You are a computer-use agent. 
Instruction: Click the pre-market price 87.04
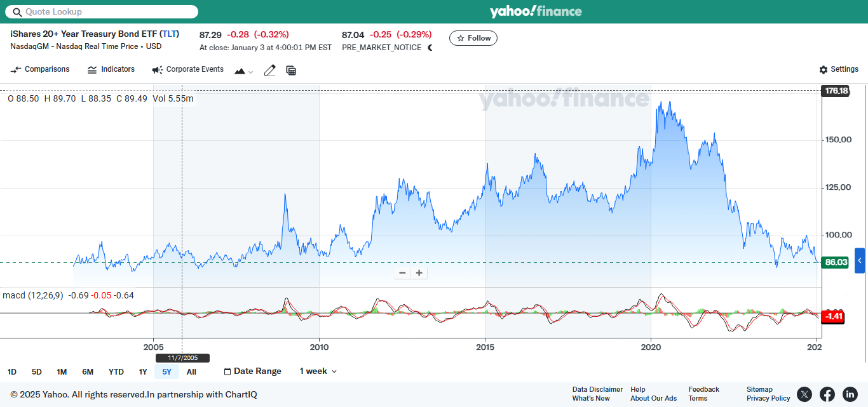[353, 34]
